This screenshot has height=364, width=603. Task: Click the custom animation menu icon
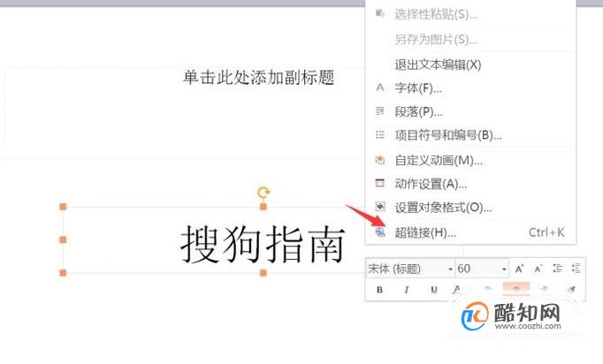tap(380, 160)
